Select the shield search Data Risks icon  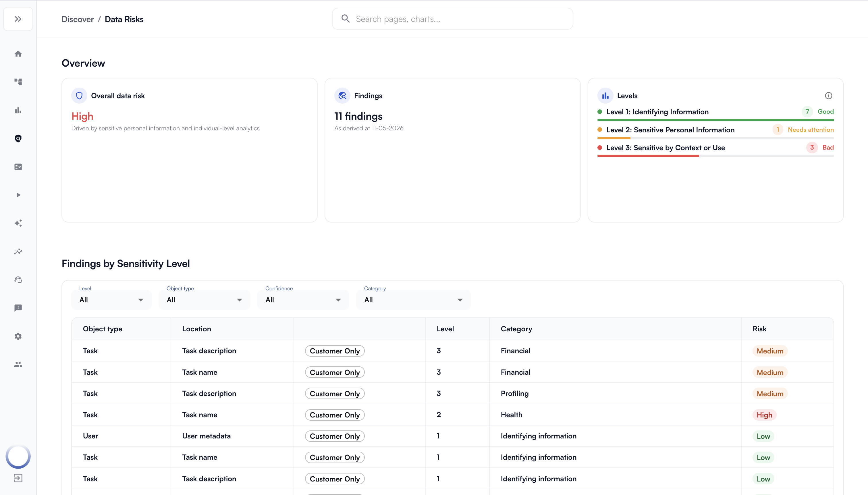click(x=18, y=138)
